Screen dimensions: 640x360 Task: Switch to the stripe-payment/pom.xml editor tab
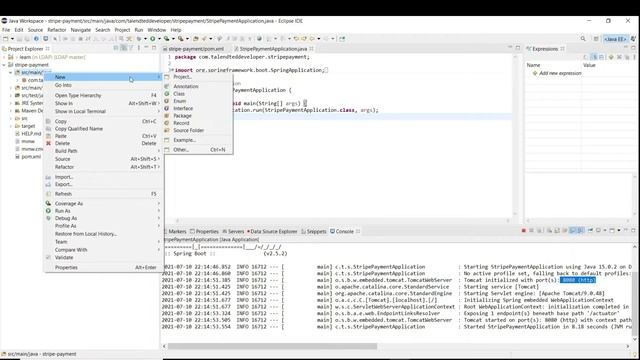click(196, 49)
